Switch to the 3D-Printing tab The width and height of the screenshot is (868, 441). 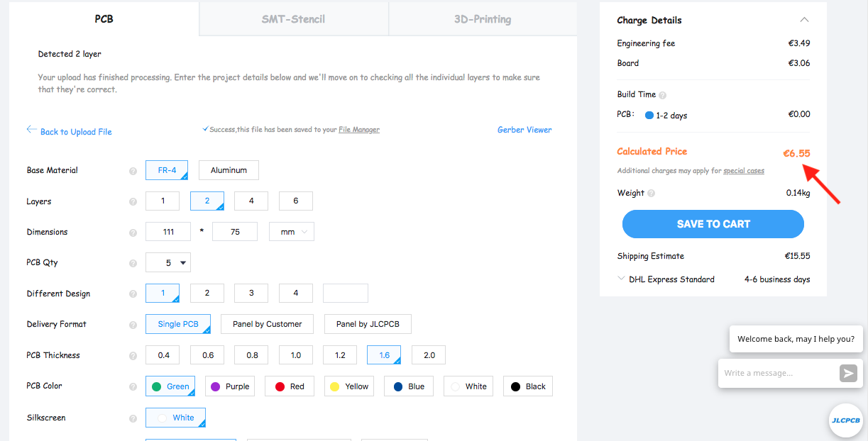(x=483, y=19)
